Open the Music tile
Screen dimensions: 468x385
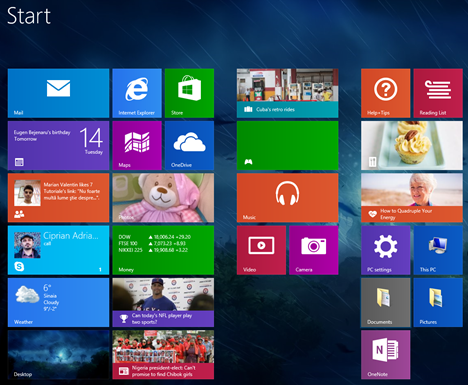point(287,198)
